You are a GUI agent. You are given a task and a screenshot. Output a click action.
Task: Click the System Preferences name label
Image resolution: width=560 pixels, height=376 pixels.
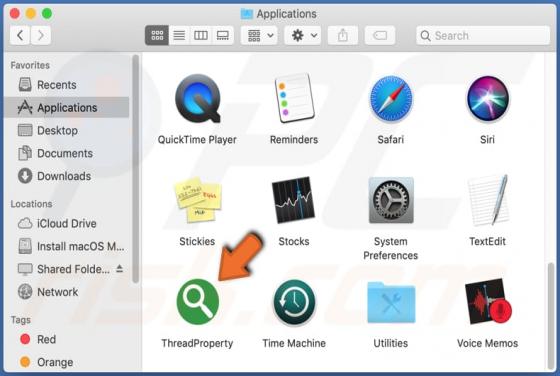tap(391, 249)
